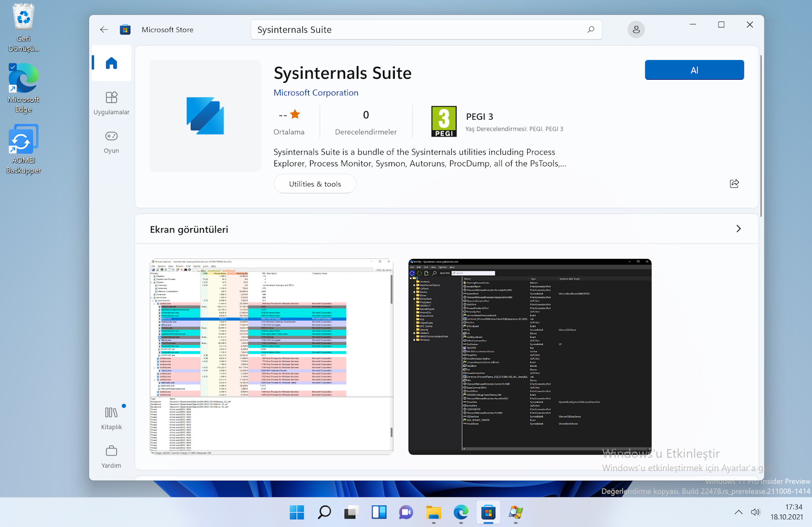The width and height of the screenshot is (812, 527).
Task: Close the Microsoft Store window
Action: point(750,24)
